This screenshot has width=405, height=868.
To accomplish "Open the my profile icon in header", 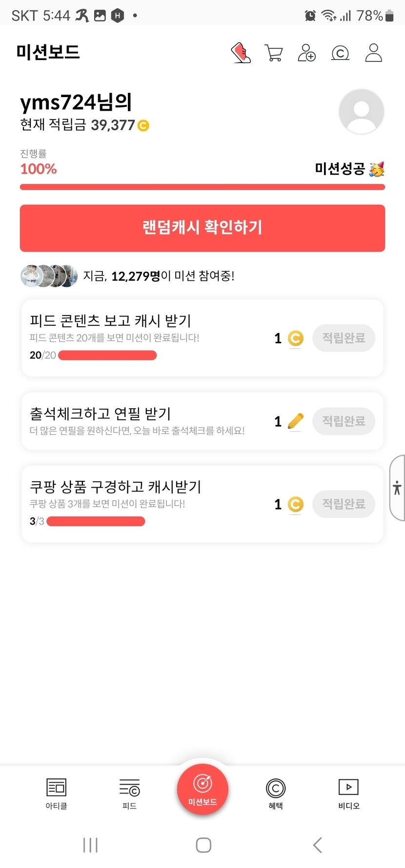I will pos(374,53).
